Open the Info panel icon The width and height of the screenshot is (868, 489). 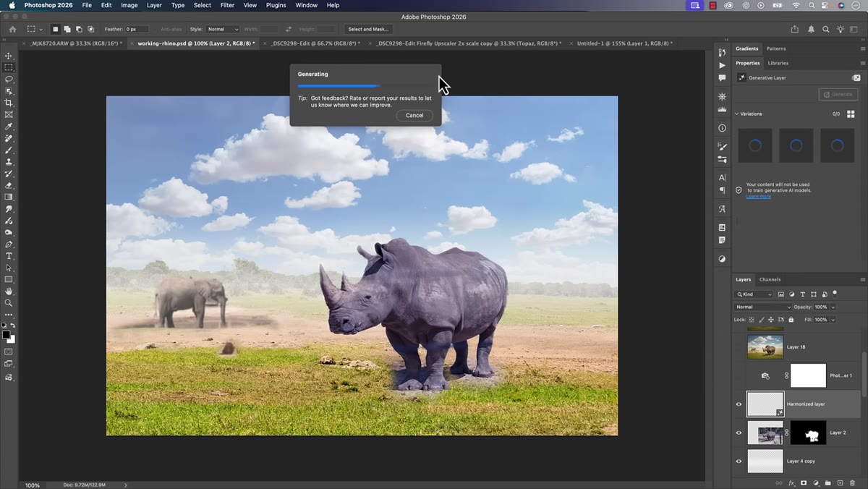[x=722, y=128]
